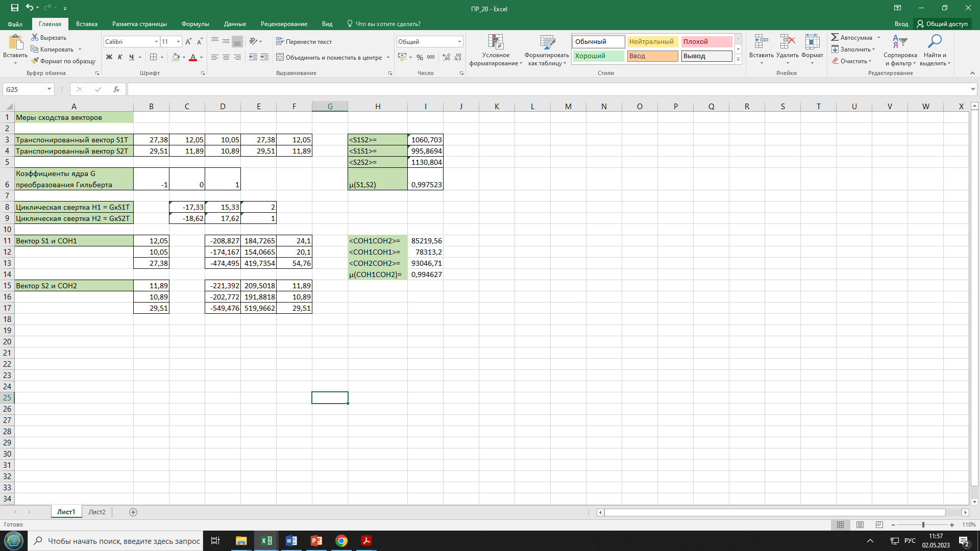This screenshot has height=551, width=980.
Task: Open the font size 11 dropdown
Action: 178,42
